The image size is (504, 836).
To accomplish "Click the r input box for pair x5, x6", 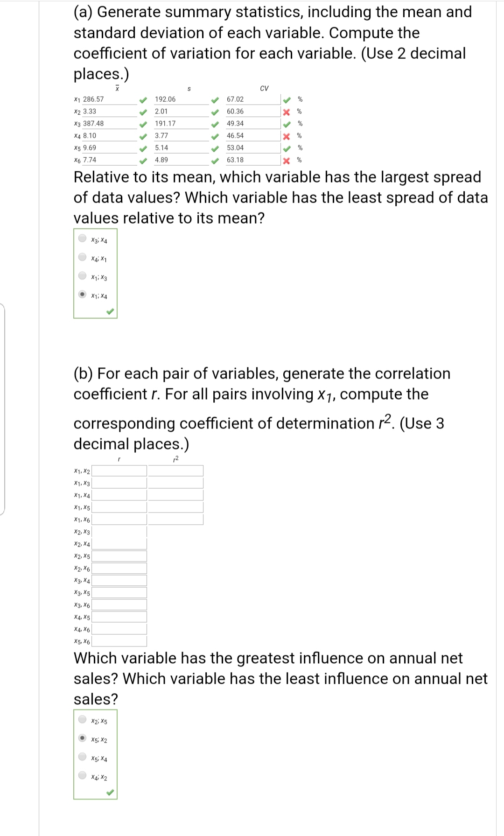I will pyautogui.click(x=119, y=642).
